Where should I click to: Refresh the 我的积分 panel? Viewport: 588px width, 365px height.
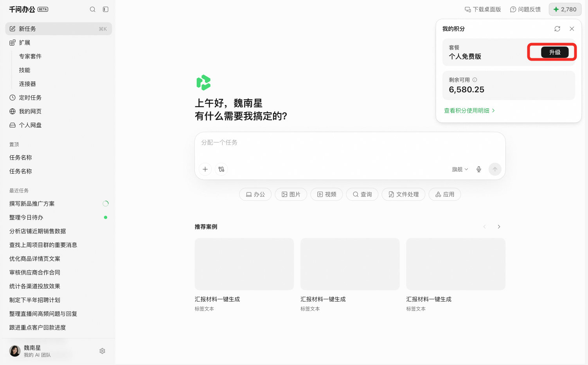[x=557, y=29]
